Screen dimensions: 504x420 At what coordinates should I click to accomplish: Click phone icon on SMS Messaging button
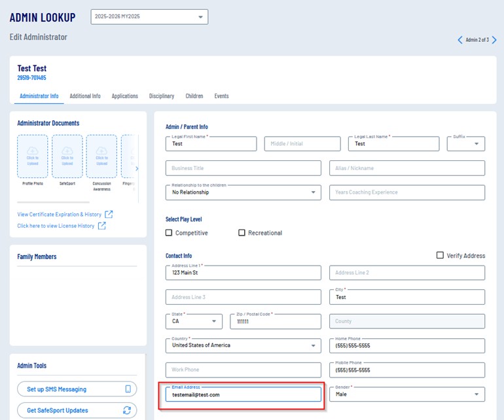(x=128, y=389)
